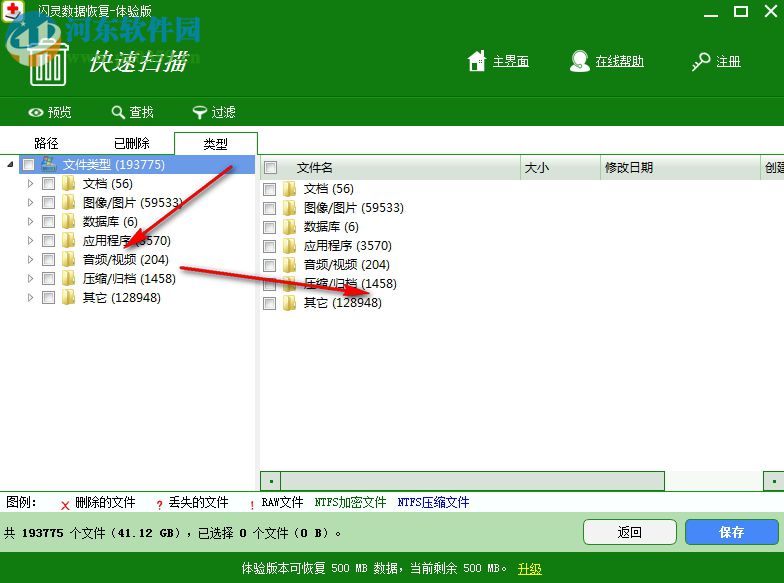
Task: Toggle select-all checkbox in 文件名 header
Action: pos(270,168)
